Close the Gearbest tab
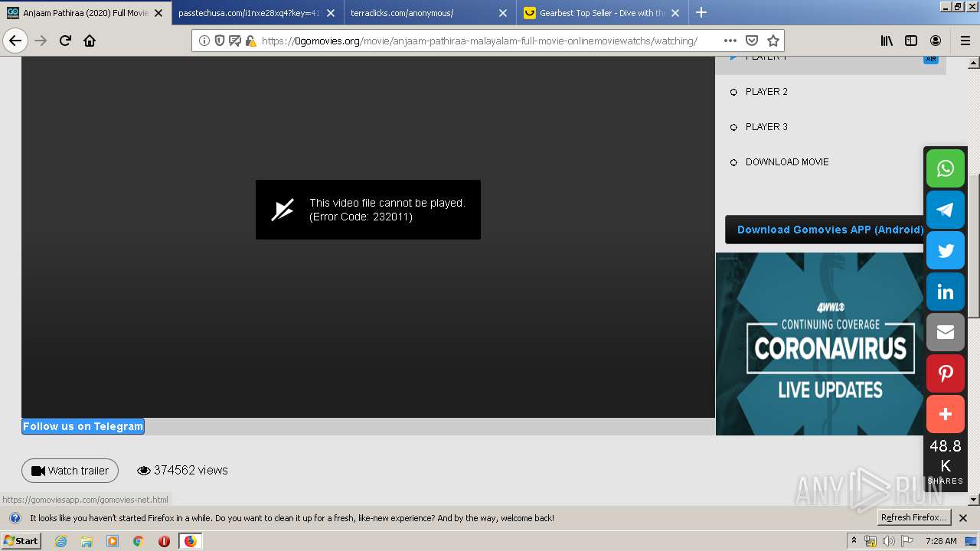 (x=675, y=13)
